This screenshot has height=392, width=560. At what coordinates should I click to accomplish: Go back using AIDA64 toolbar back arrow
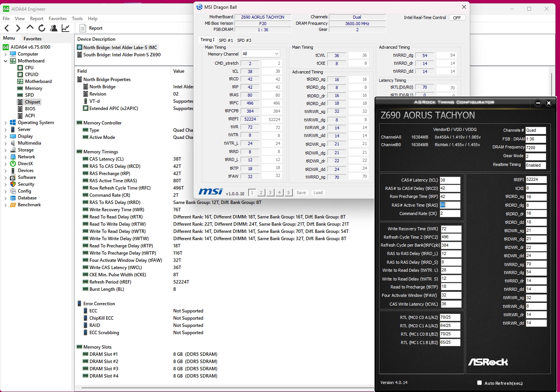click(x=7, y=28)
